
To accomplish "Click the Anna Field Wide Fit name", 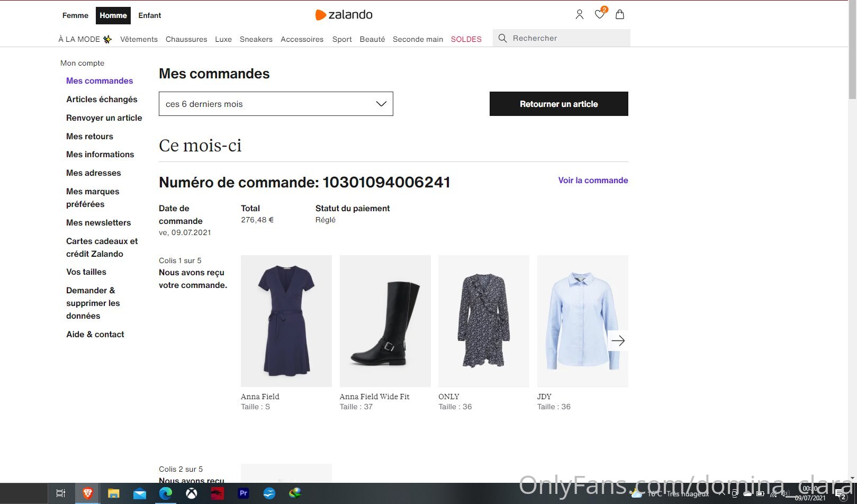I will point(374,397).
